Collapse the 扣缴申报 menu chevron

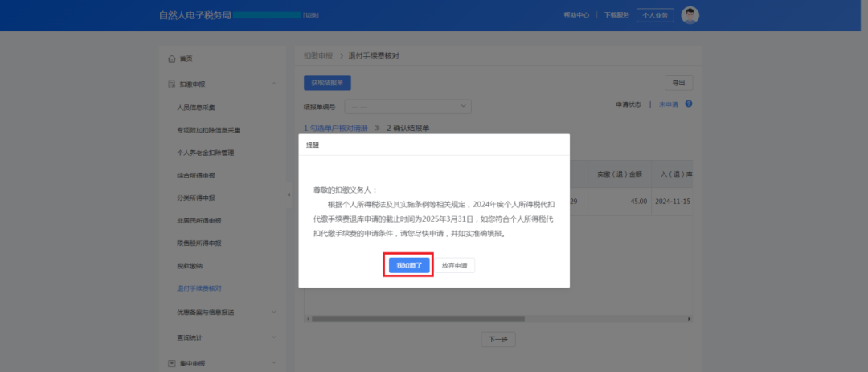pyautogui.click(x=274, y=84)
